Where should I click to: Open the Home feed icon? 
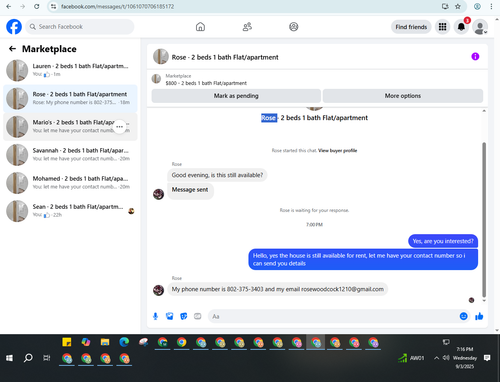coord(200,27)
